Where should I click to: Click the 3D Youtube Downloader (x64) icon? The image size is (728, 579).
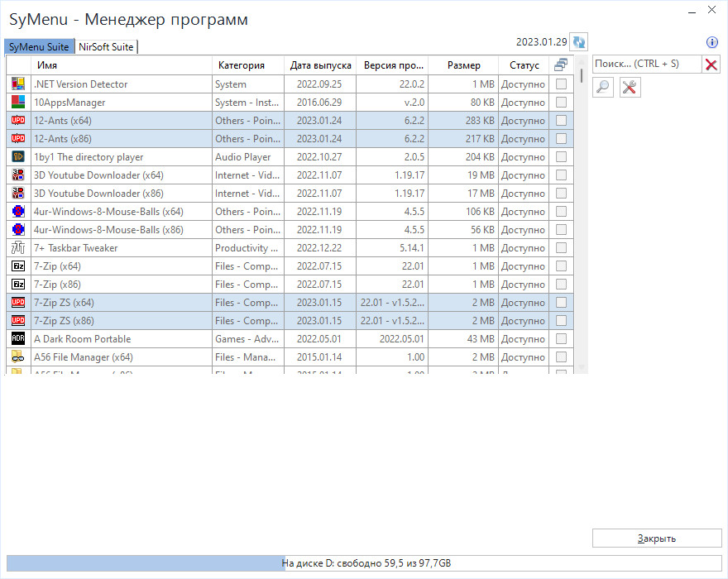[18, 175]
